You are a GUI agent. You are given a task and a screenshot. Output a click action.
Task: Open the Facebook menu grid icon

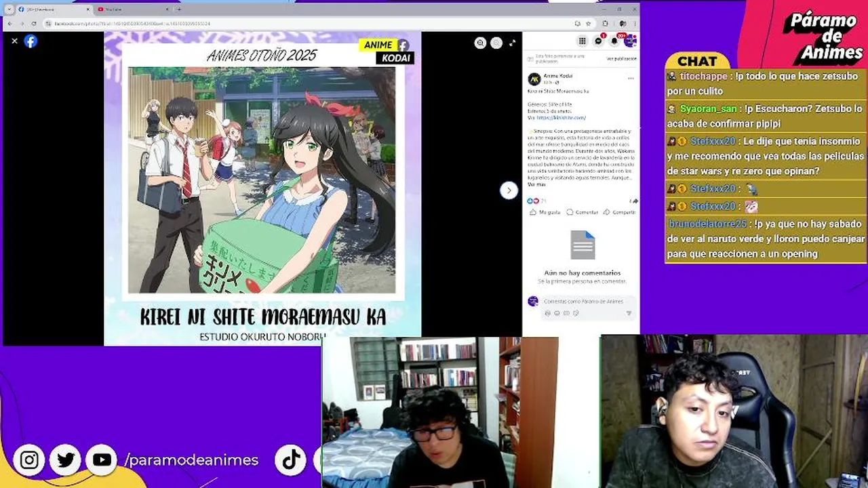tap(582, 41)
